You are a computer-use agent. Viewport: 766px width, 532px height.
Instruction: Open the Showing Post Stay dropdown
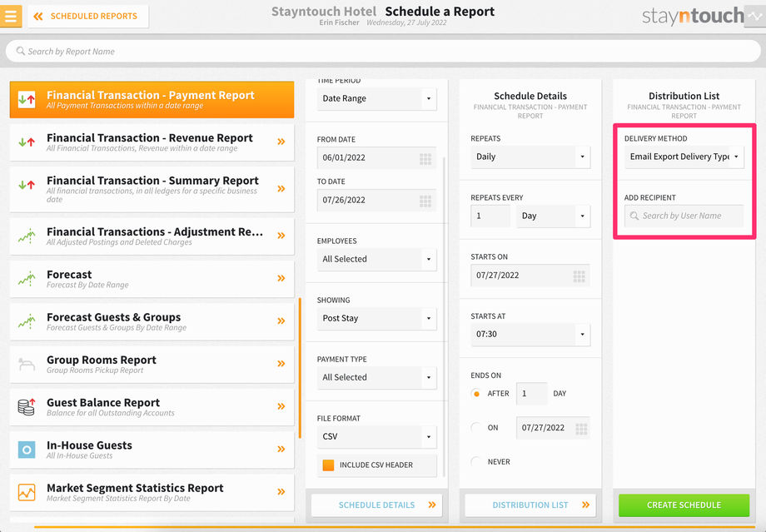(x=376, y=319)
